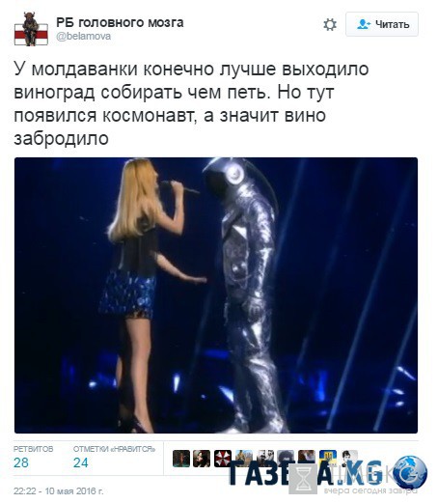The width and height of the screenshot is (438, 504).
Task: Click the tweet timestamp 22:22 - 10 мая 2016
Action: 59,491
